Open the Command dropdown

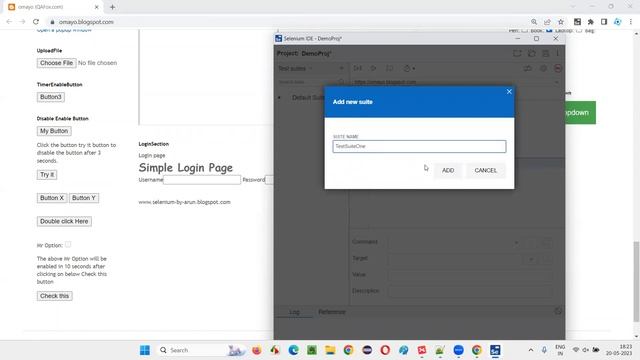(x=516, y=242)
